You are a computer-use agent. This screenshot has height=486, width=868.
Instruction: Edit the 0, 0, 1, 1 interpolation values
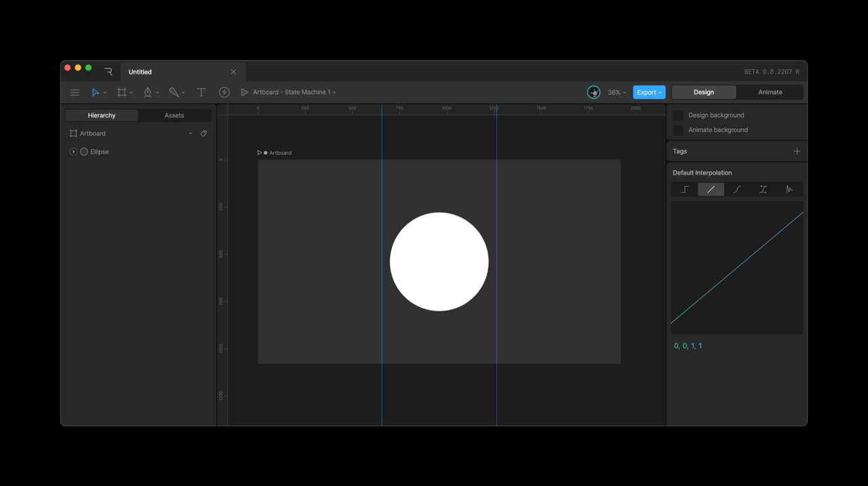click(x=688, y=346)
